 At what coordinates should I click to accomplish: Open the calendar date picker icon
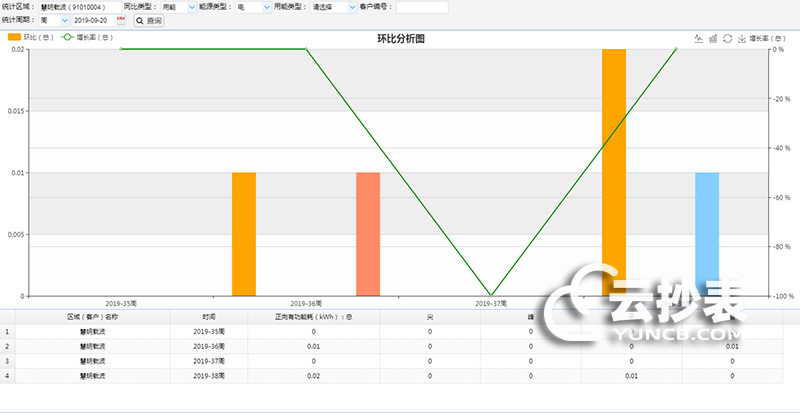(x=121, y=20)
